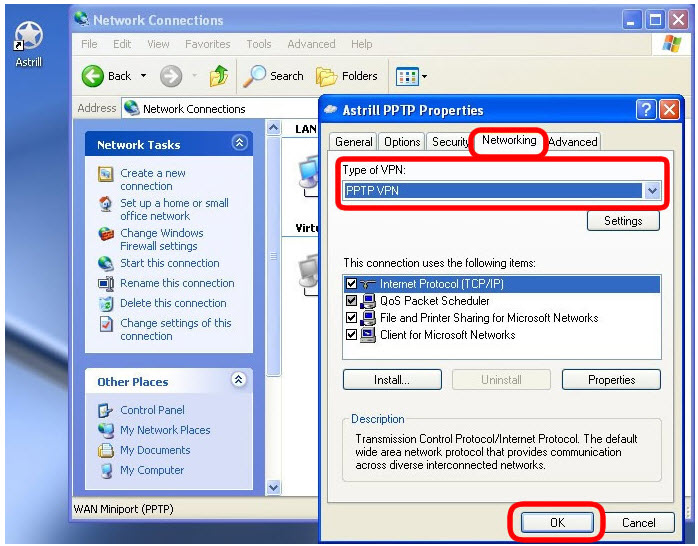Screen dimensions: 698x546
Task: Switch to the Security tab
Action: click(449, 142)
